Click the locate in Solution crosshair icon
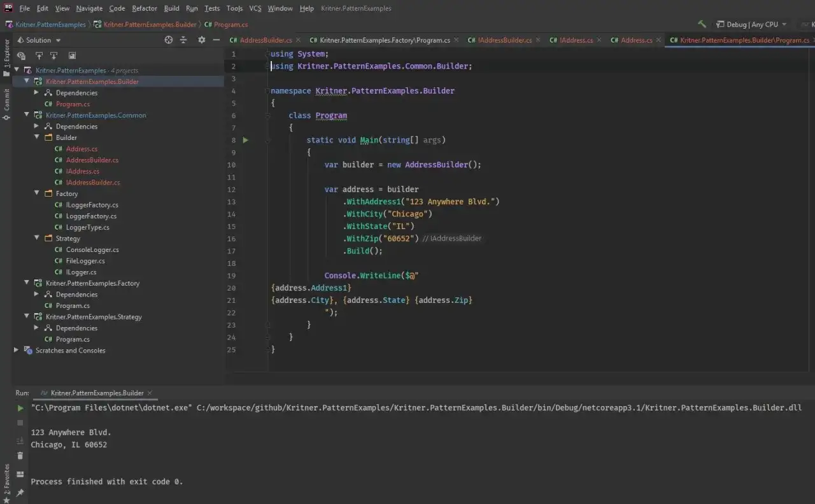 click(x=169, y=39)
